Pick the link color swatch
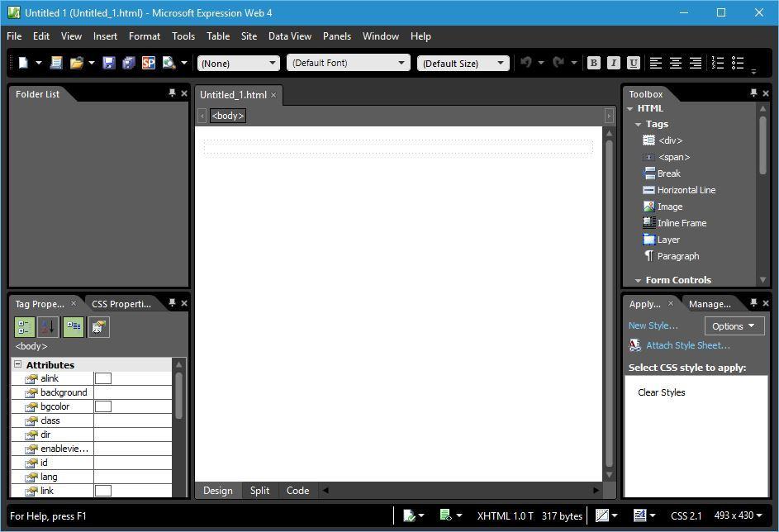Screen dimensions: 779x532 (x=103, y=491)
